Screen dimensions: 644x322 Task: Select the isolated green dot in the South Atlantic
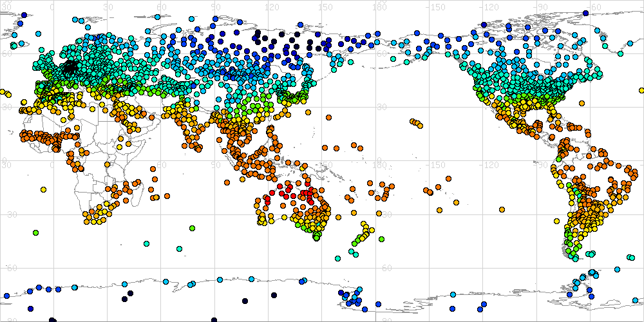pyautogui.click(x=35, y=232)
